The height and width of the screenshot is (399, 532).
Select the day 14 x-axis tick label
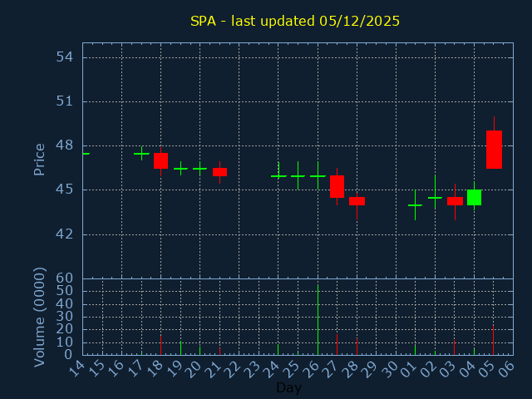click(78, 368)
